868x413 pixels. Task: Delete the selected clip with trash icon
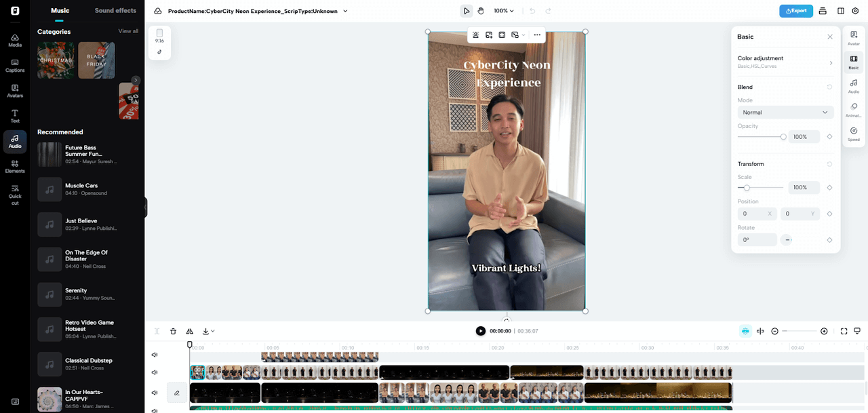coord(174,331)
